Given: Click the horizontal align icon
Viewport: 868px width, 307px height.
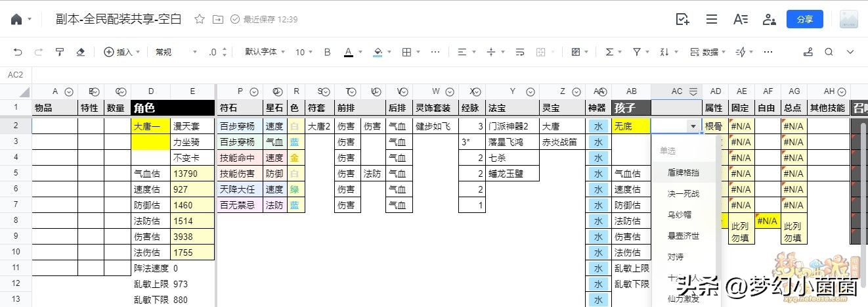Looking at the screenshot, I should point(462,52).
